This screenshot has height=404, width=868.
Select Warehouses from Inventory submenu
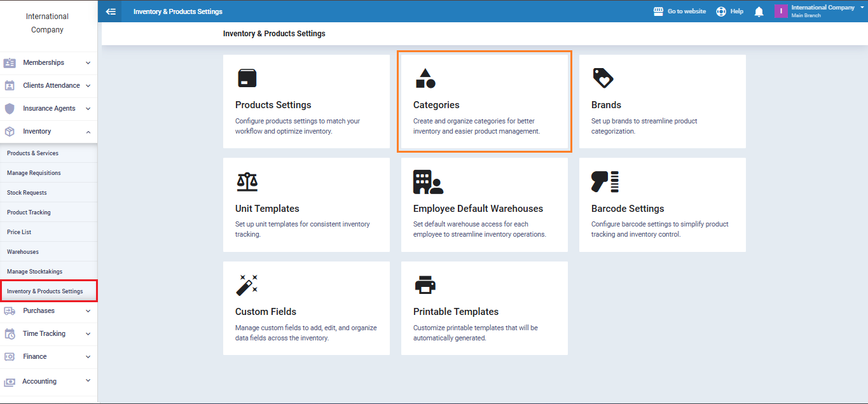tap(23, 252)
